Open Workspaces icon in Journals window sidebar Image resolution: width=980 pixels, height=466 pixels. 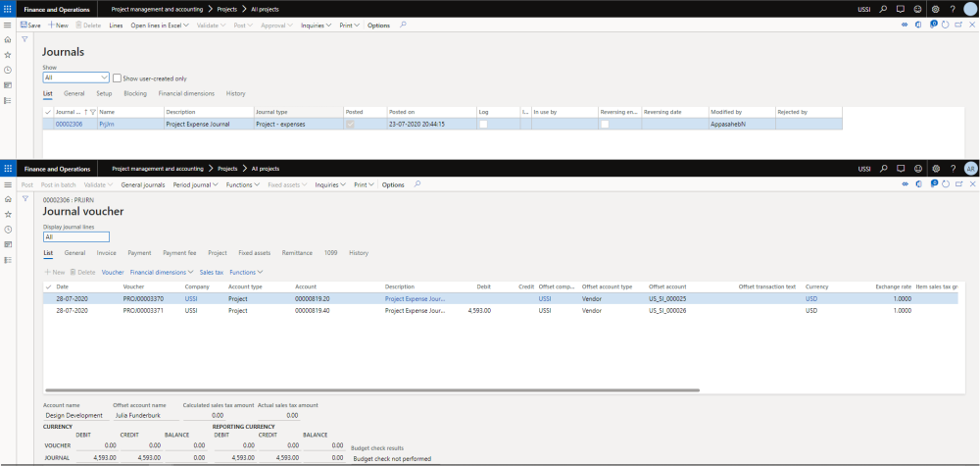pos(8,85)
